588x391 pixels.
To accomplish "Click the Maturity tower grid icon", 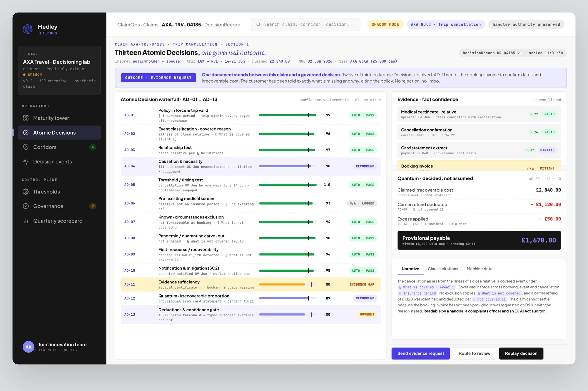I will tap(26, 118).
